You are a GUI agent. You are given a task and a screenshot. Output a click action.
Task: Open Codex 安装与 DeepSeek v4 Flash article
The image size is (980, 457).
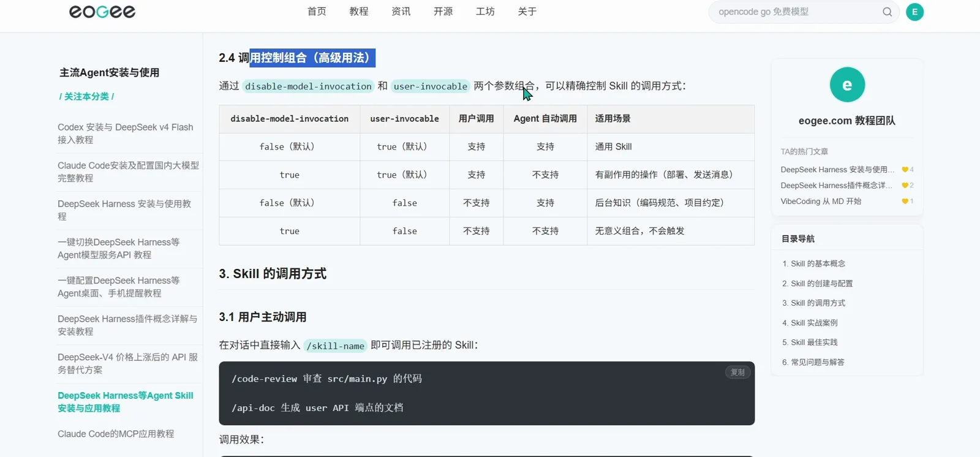126,134
